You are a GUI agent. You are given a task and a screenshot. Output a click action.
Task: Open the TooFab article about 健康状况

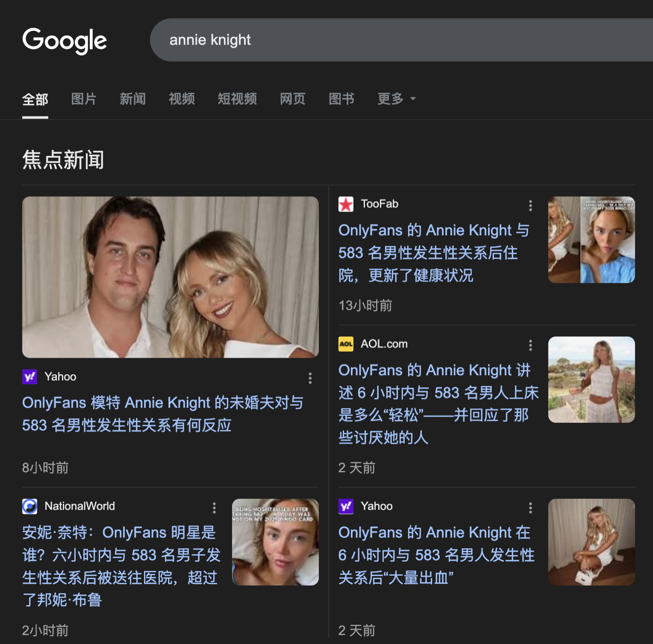[x=434, y=253]
